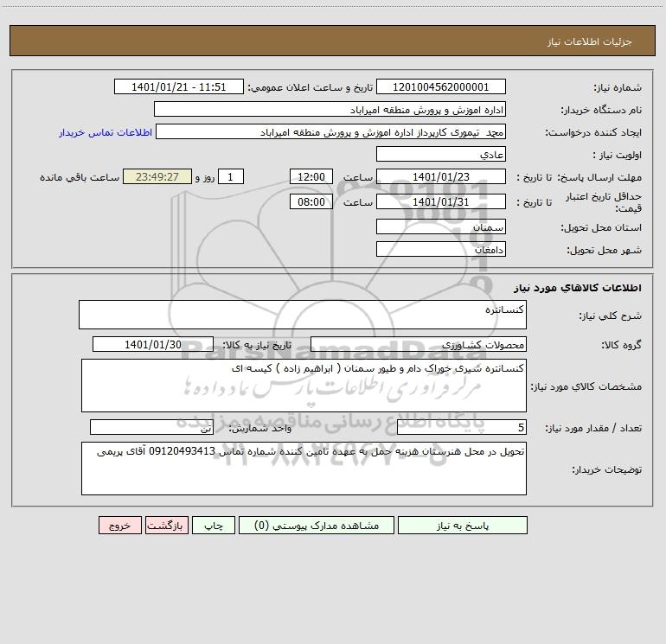The width and height of the screenshot is (666, 644).
Task: Click the شهر محل تحویل field دامغان
Action: coord(441,249)
